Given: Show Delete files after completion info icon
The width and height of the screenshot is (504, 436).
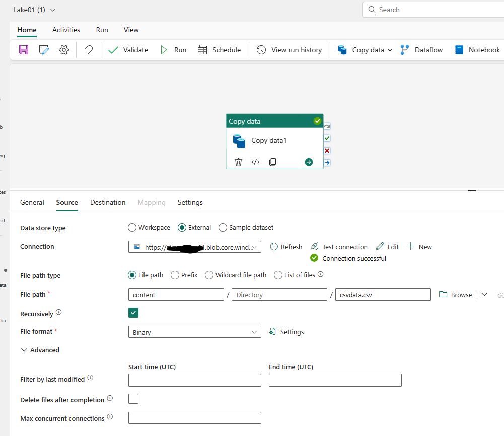Looking at the screenshot, I should pyautogui.click(x=110, y=398).
